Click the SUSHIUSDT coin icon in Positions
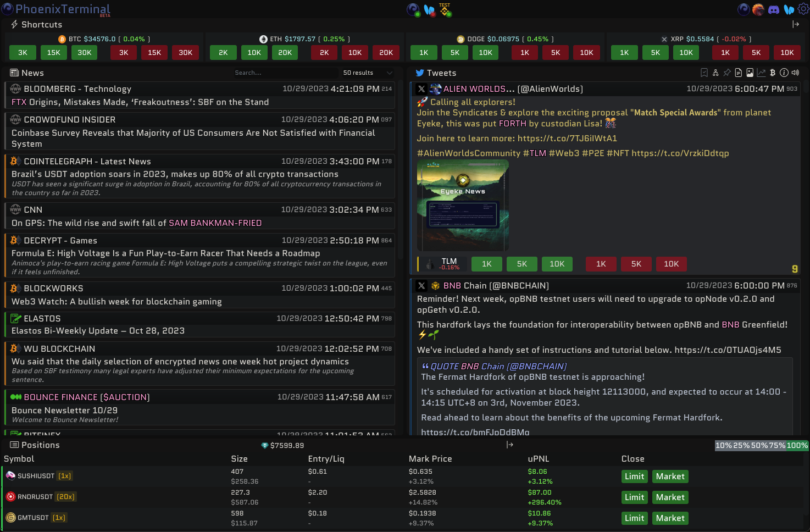810x532 pixels. tap(10, 476)
